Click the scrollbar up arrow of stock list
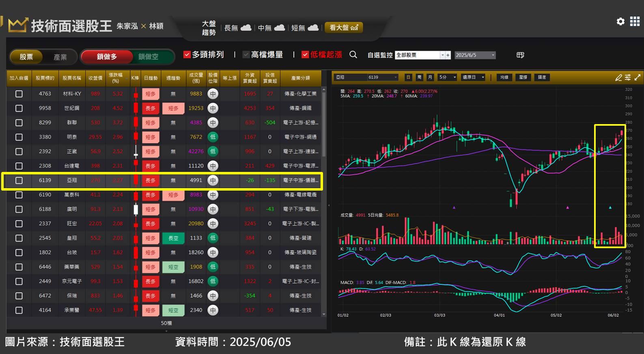 (x=324, y=89)
